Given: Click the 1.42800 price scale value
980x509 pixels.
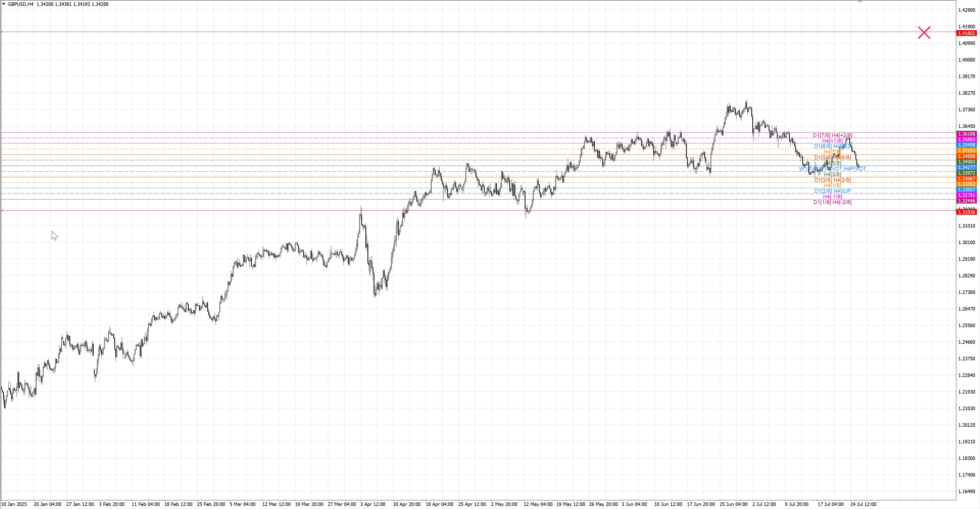Looking at the screenshot, I should click(966, 10).
